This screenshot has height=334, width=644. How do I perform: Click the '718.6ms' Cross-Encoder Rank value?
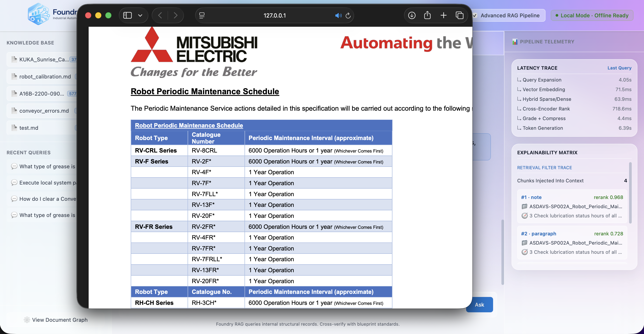coord(622,109)
